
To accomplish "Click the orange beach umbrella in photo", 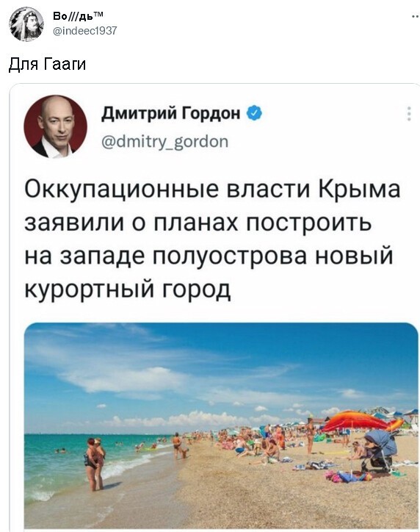I will 355,421.
